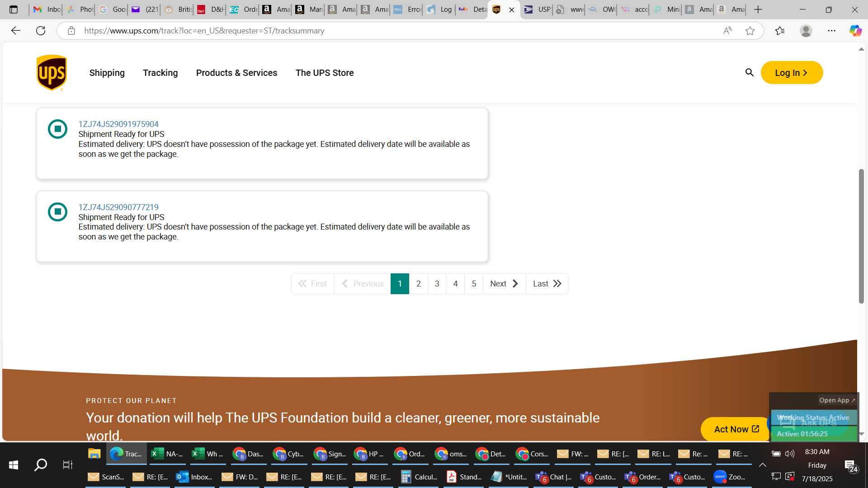Add this page to favorites star
868x488 pixels.
(750, 31)
